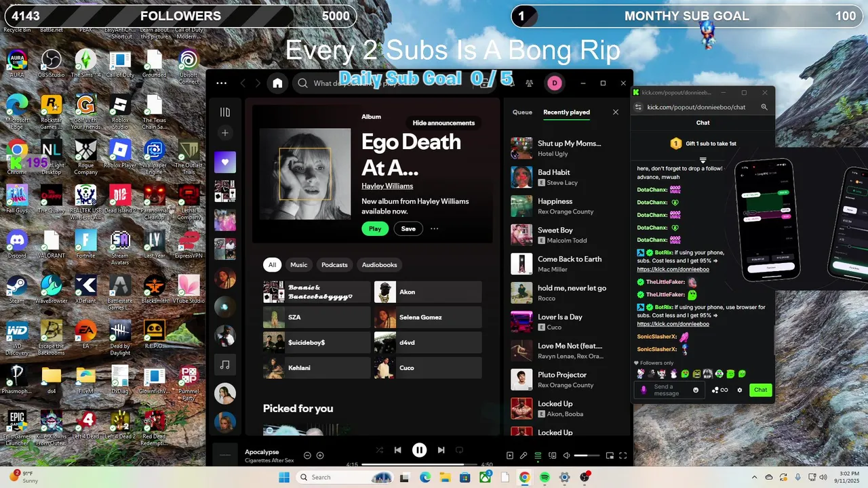Launch Fortnite from the desktop

coord(85,245)
